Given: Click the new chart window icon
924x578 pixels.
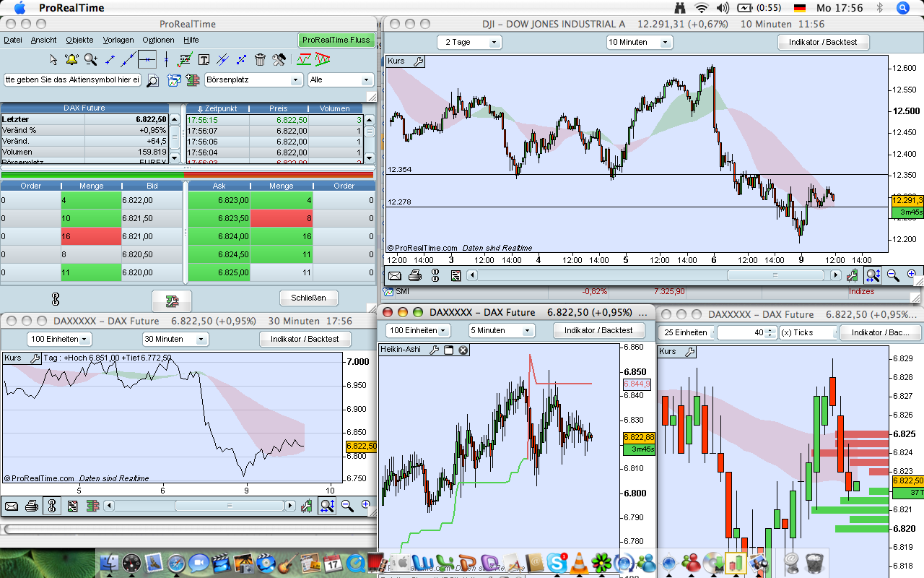Looking at the screenshot, I should point(174,80).
